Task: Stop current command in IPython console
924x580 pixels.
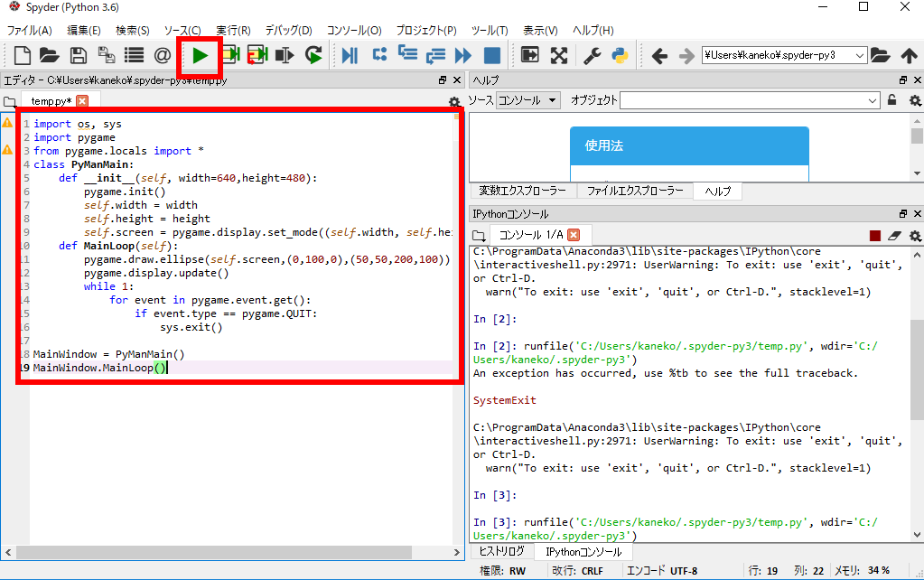Action: click(x=875, y=236)
